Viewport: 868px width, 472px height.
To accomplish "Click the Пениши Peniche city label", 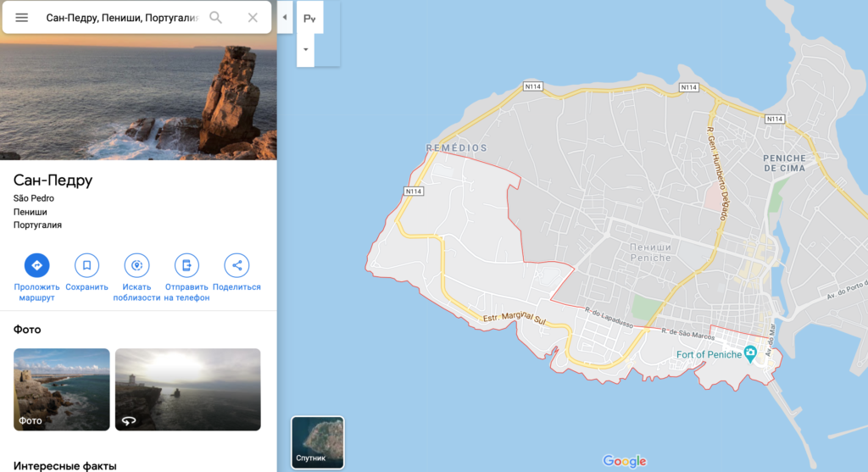I will tap(650, 251).
